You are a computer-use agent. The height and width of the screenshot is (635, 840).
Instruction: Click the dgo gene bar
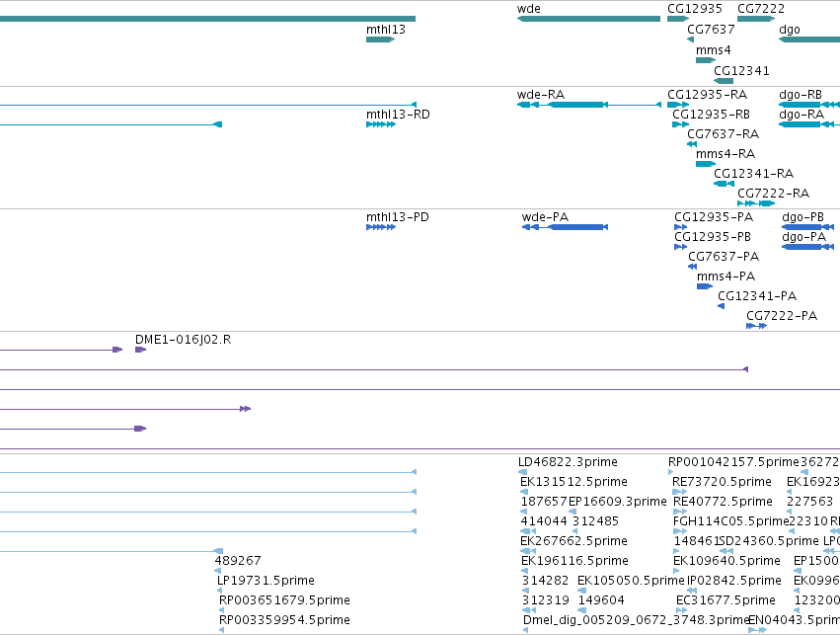(x=809, y=40)
